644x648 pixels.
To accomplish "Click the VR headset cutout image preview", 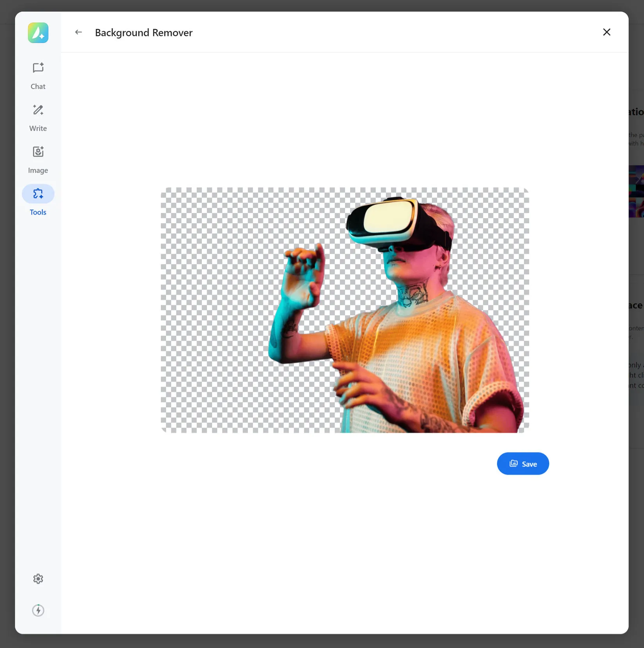I will tap(345, 310).
